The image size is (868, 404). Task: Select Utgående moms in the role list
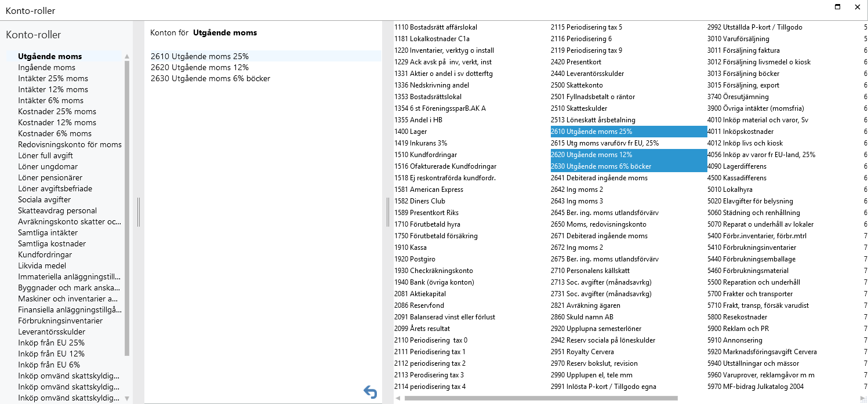pos(50,56)
